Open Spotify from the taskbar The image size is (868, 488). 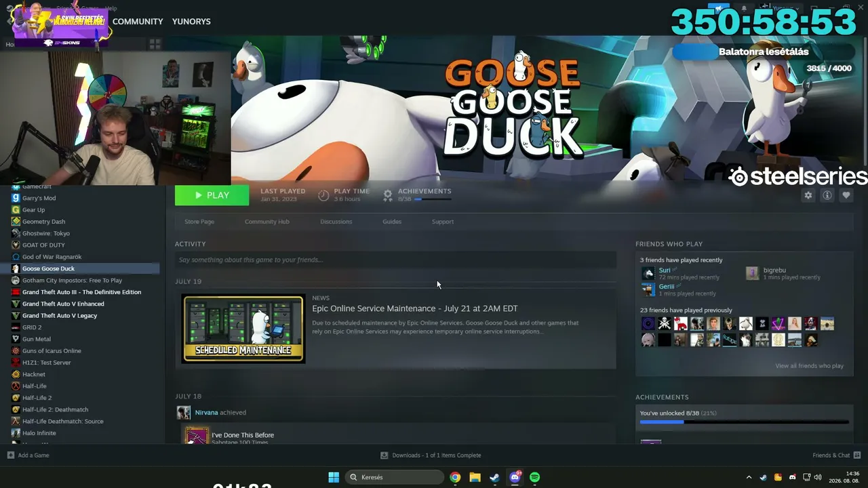(534, 477)
